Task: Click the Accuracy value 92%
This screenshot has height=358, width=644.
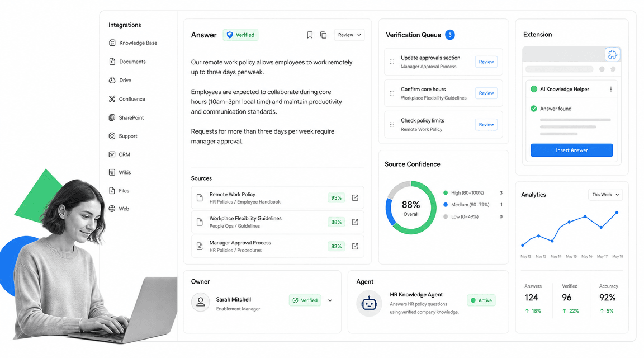Action: (608, 298)
